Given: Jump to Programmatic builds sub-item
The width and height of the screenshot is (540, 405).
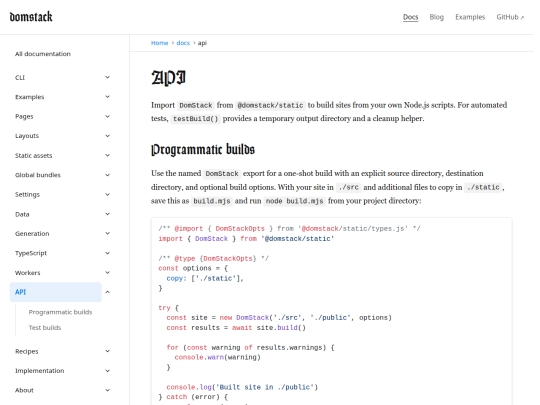Looking at the screenshot, I should (x=60, y=312).
